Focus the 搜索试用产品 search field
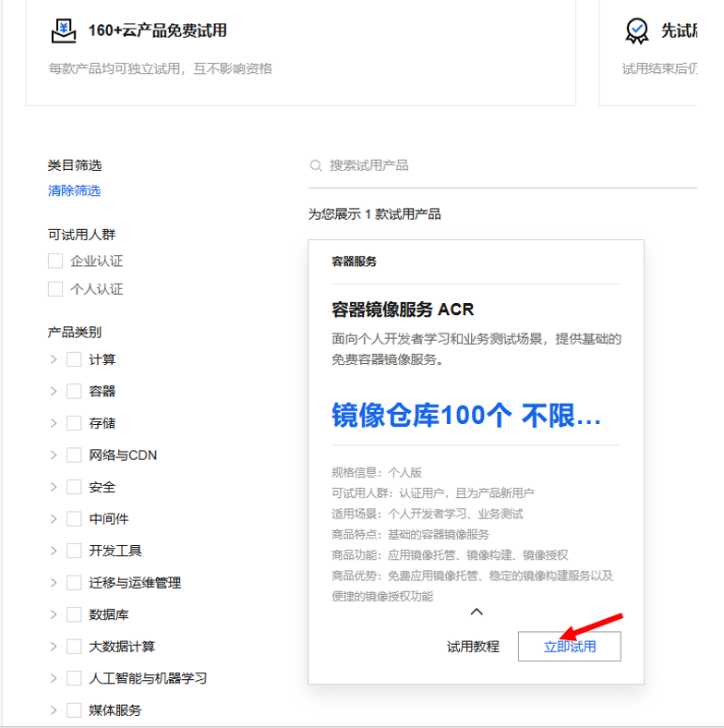This screenshot has width=724, height=728. point(502,165)
